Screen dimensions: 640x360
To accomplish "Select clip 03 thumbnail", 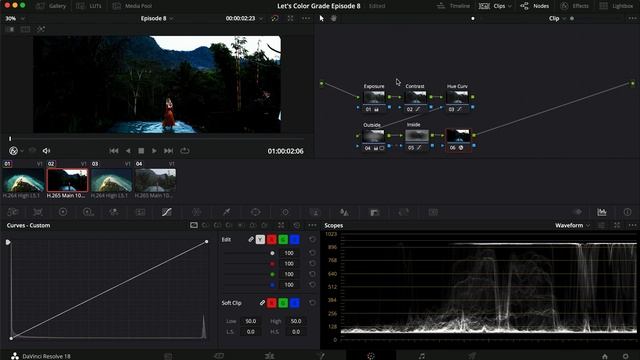I will point(111,180).
